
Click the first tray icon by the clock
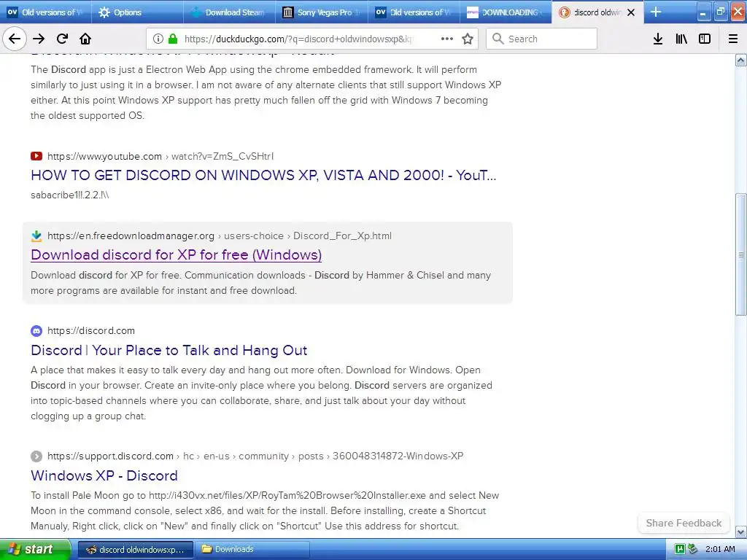click(680, 549)
